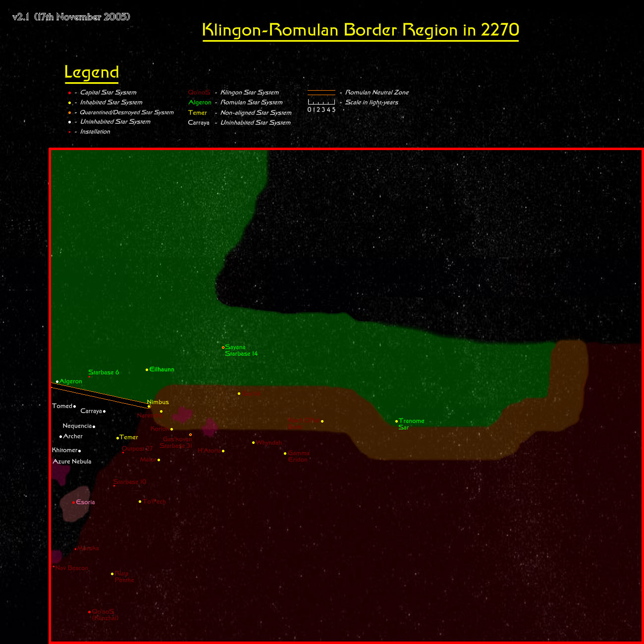Select the red installation marker below Starbase 6
Viewport: 644px width, 644px height.
(89, 377)
